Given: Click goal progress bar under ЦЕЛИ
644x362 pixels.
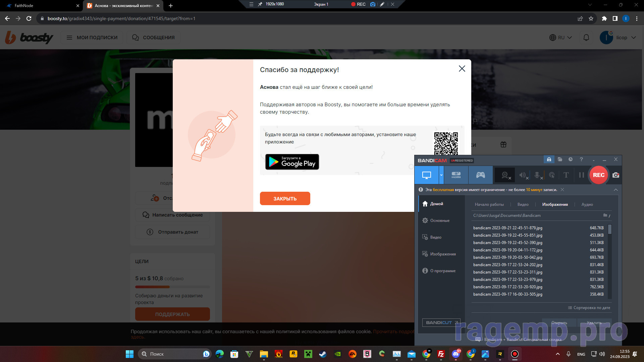Looking at the screenshot, I should click(x=172, y=287).
